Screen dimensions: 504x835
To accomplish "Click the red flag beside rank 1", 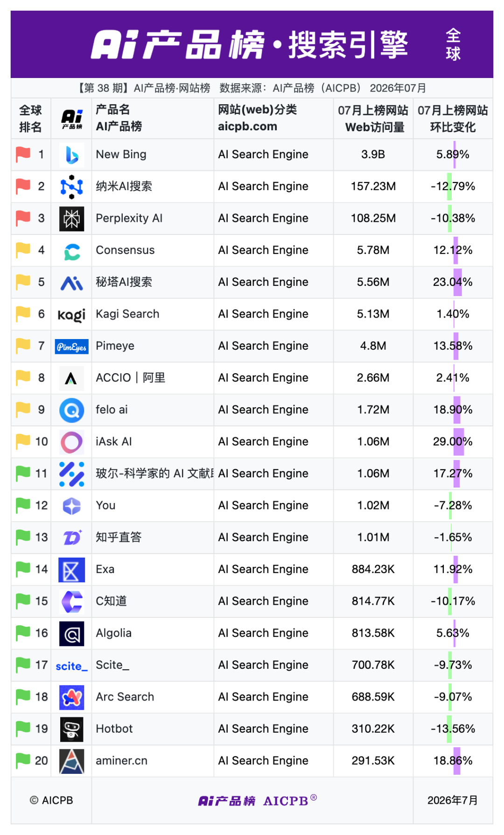I will (x=23, y=155).
